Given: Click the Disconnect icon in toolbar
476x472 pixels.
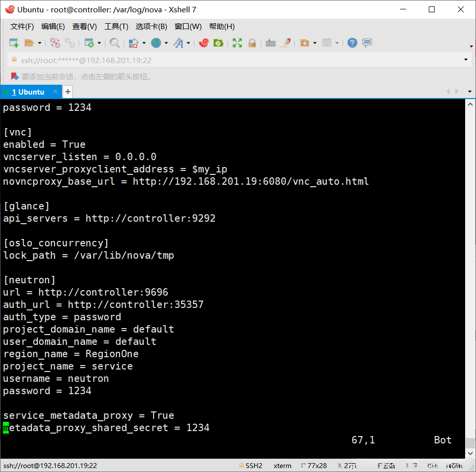Looking at the screenshot, I should click(x=55, y=43).
